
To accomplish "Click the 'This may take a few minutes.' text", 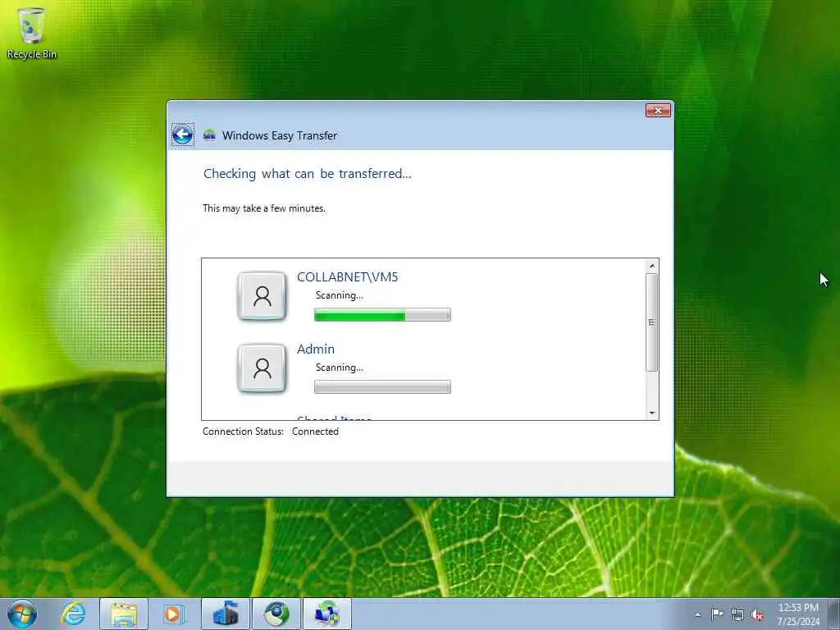I will point(263,208).
